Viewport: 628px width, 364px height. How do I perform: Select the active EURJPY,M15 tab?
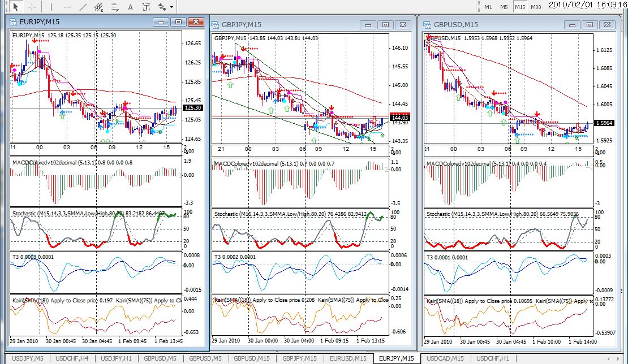pos(397,358)
